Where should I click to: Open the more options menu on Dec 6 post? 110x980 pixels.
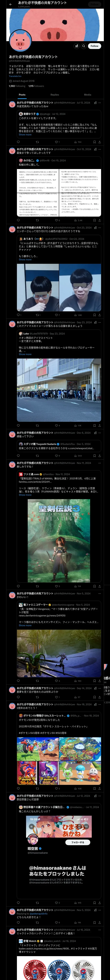(100, 433)
